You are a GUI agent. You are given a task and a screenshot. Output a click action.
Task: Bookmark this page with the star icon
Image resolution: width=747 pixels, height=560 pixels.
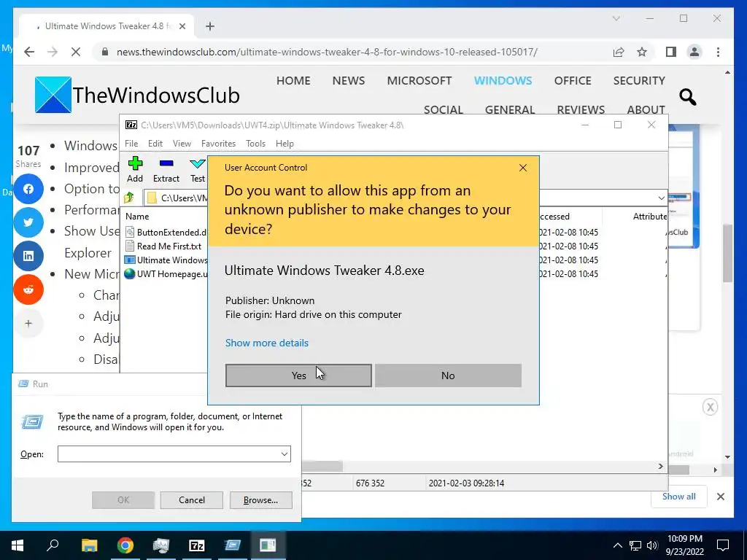642,52
